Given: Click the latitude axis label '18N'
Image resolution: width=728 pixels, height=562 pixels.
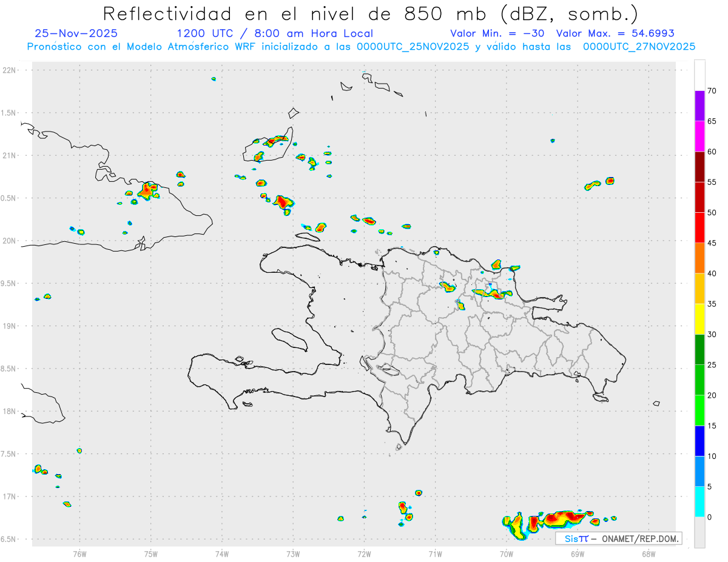Looking at the screenshot, I should pos(10,412).
